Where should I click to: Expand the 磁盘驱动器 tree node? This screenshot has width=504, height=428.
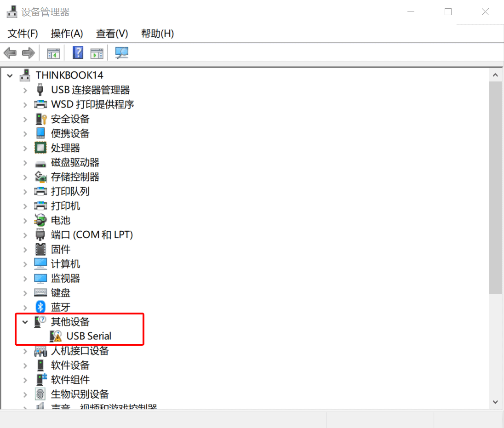(x=25, y=162)
